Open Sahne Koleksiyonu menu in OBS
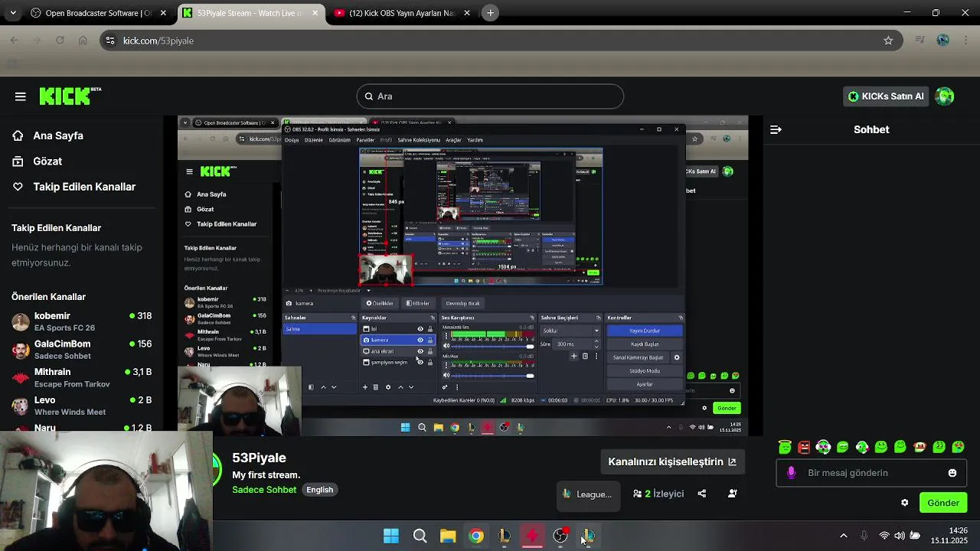 click(x=419, y=140)
